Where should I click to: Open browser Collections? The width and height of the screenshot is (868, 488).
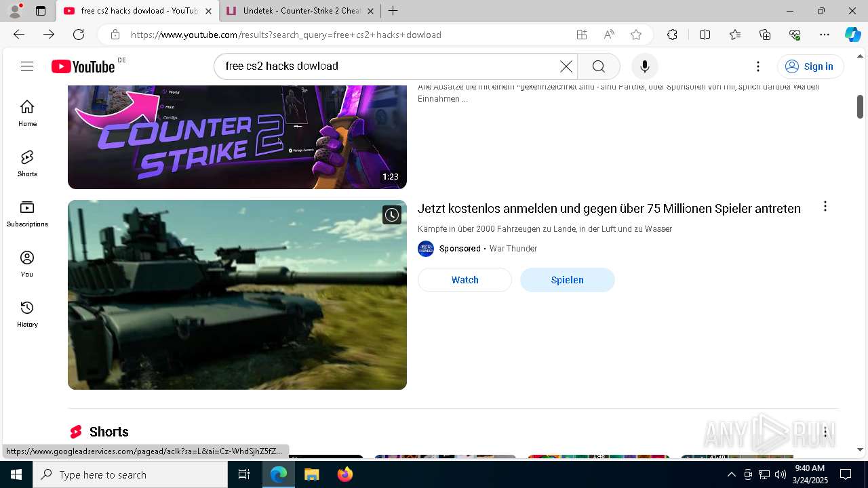pos(765,35)
